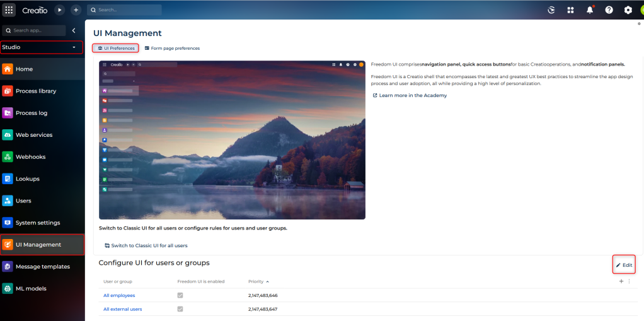This screenshot has height=321, width=644.
Task: Open Message templates section
Action: 42,267
